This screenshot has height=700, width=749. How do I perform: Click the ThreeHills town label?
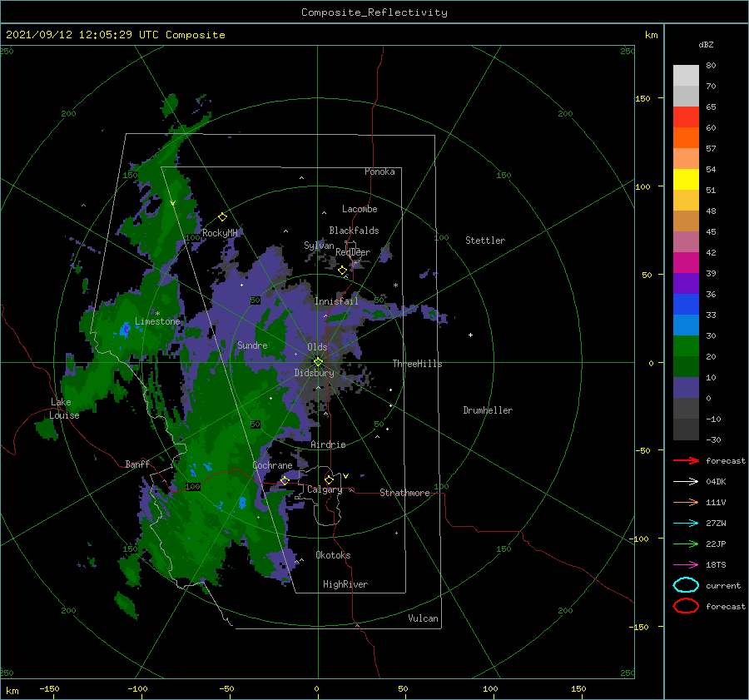tap(418, 364)
